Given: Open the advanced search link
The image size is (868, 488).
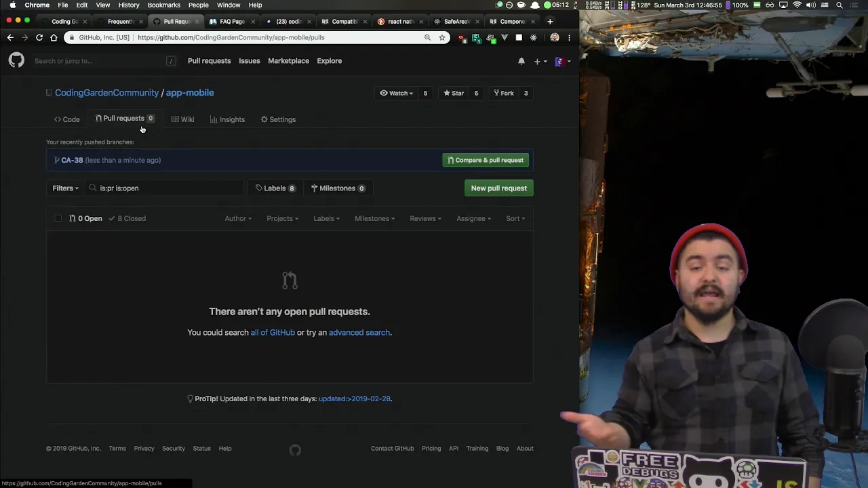Looking at the screenshot, I should coord(359,333).
